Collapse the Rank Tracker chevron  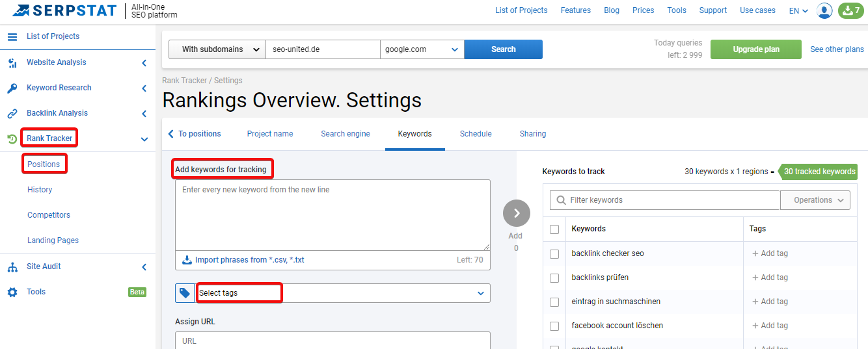point(144,139)
